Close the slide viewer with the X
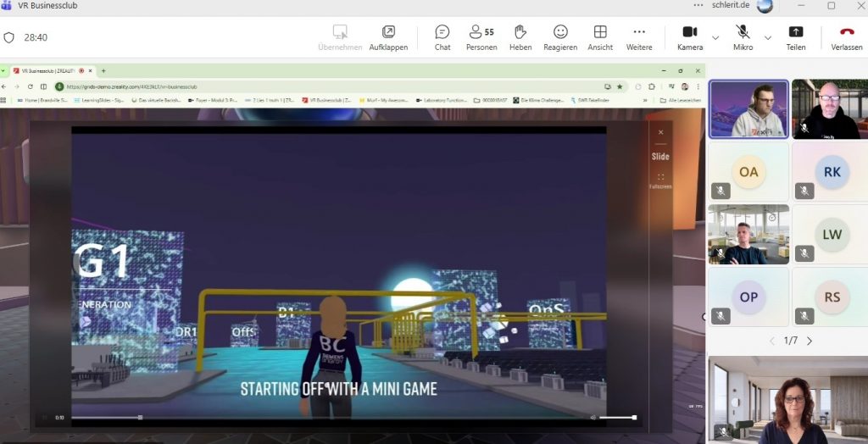 [x=661, y=132]
